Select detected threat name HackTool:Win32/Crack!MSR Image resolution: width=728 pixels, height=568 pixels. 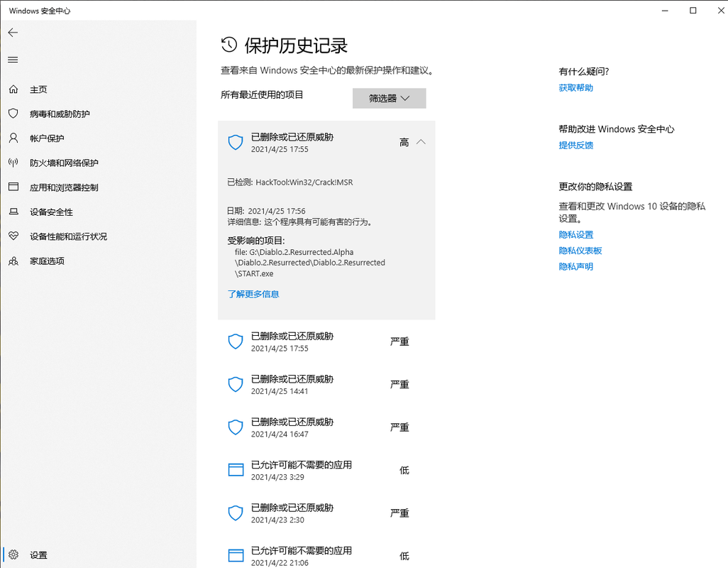point(304,182)
